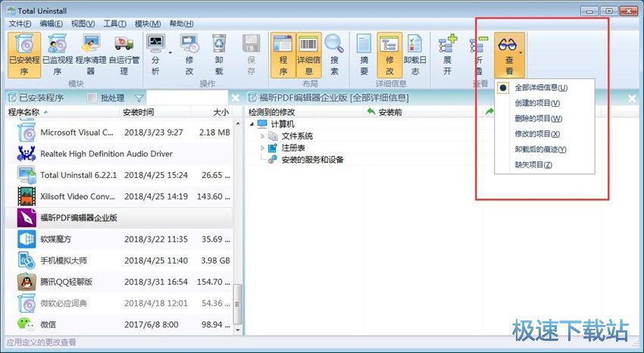Select the 计算机 computer icon
Screen dimensions: 644x353
coord(262,124)
